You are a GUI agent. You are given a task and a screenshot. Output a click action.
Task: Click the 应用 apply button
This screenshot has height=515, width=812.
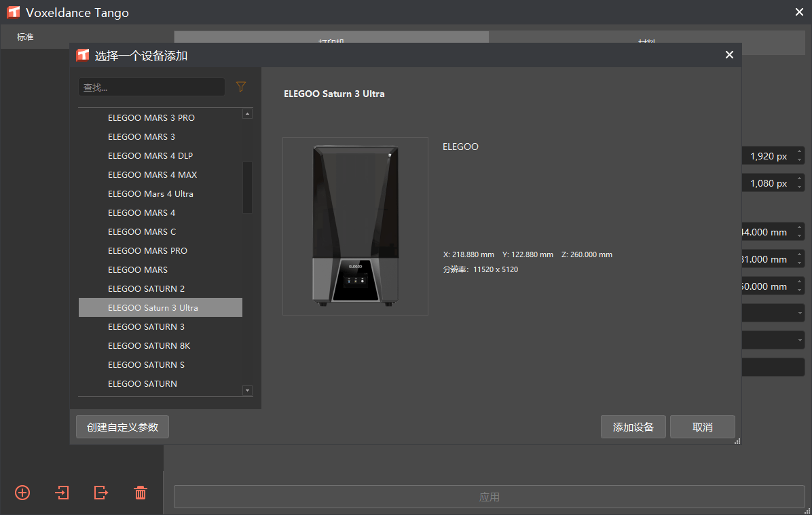(x=489, y=497)
